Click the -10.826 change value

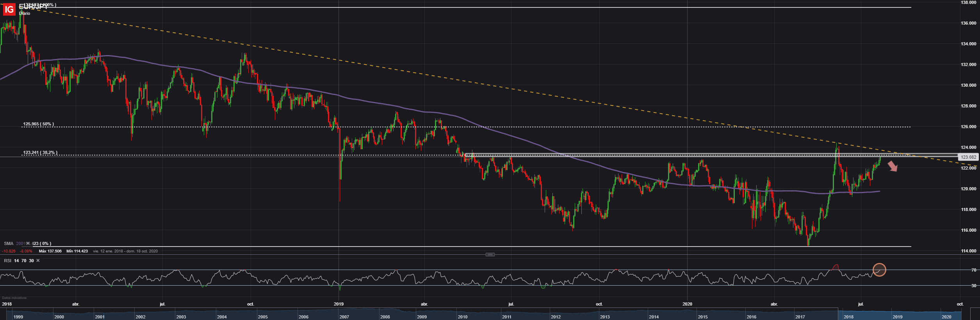(9, 251)
